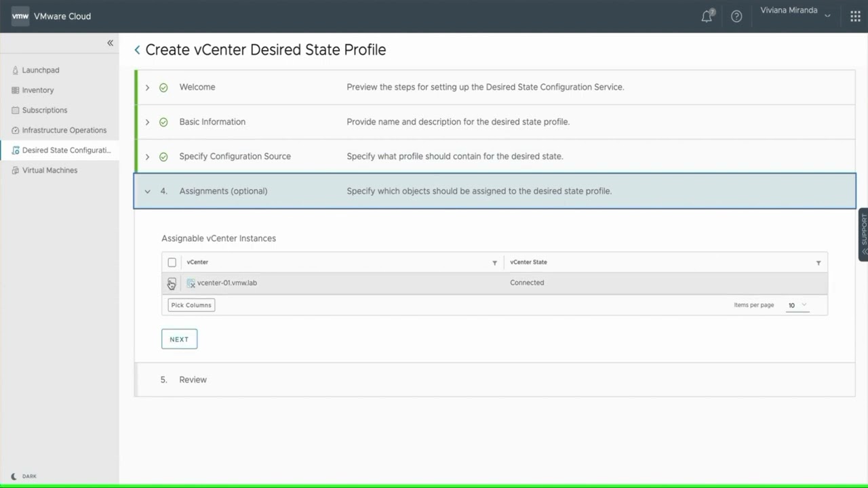Open Subscriptions in sidebar
868x488 pixels.
(45, 110)
